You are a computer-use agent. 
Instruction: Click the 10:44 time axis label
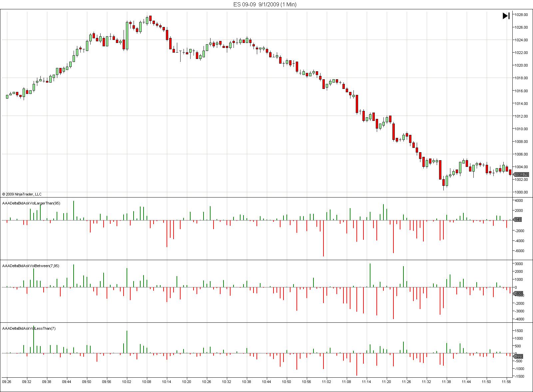tap(266, 382)
